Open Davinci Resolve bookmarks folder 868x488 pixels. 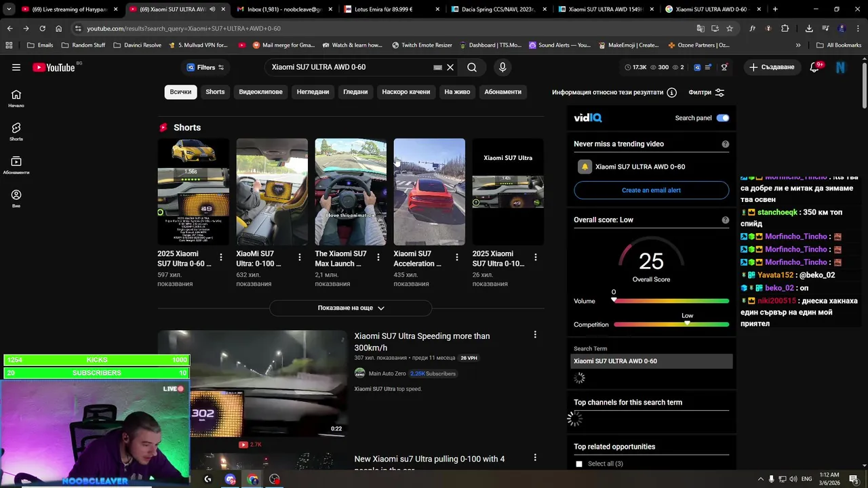click(x=138, y=45)
